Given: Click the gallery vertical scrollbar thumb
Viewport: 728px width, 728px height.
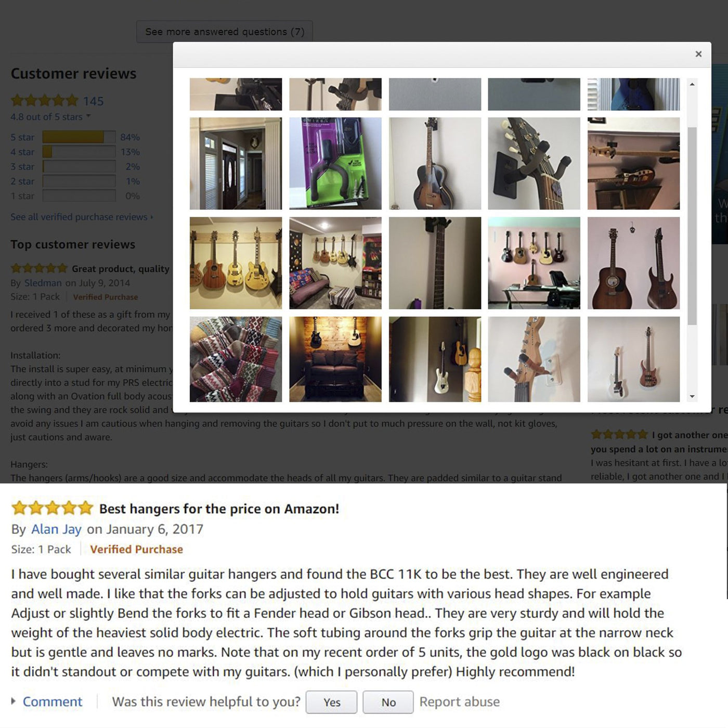Looking at the screenshot, I should click(692, 226).
